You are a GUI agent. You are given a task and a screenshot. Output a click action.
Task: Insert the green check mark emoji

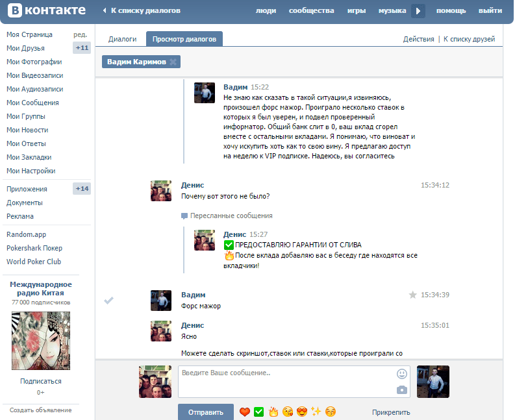(x=259, y=412)
